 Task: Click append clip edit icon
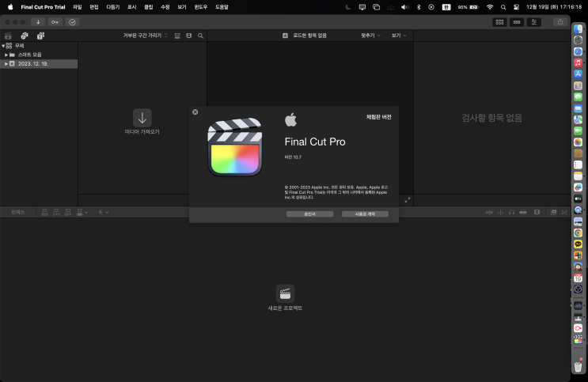point(68,213)
